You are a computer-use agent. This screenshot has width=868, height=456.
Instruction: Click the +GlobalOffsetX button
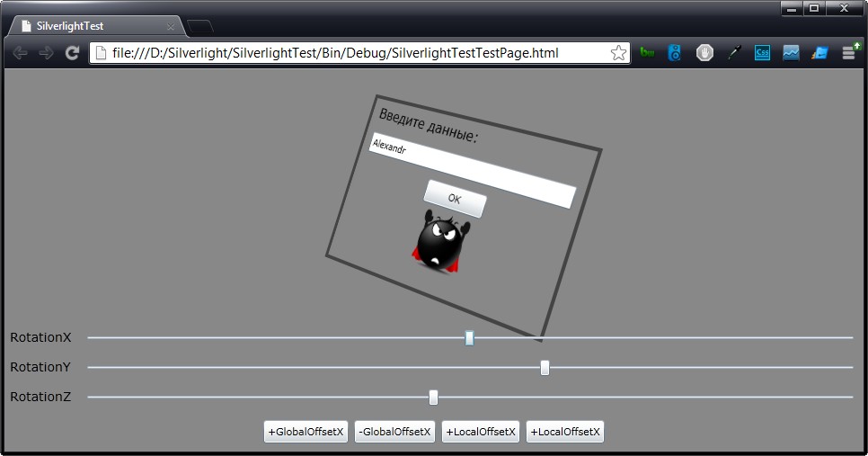coord(306,432)
